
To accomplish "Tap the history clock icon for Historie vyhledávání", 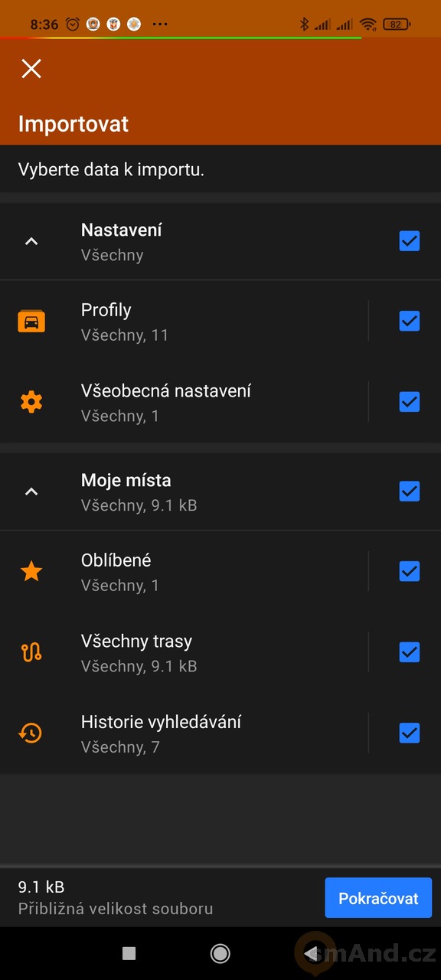I will (31, 733).
